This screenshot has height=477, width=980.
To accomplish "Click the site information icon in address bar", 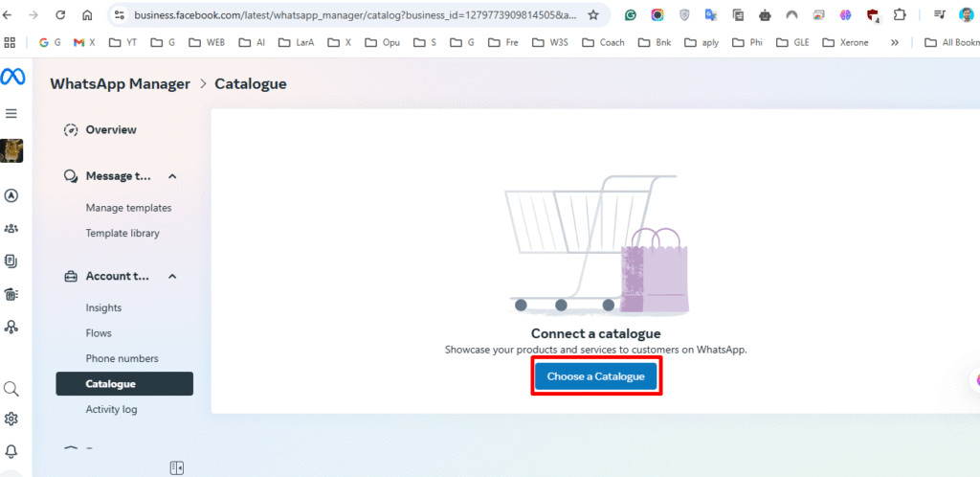I will pyautogui.click(x=120, y=15).
